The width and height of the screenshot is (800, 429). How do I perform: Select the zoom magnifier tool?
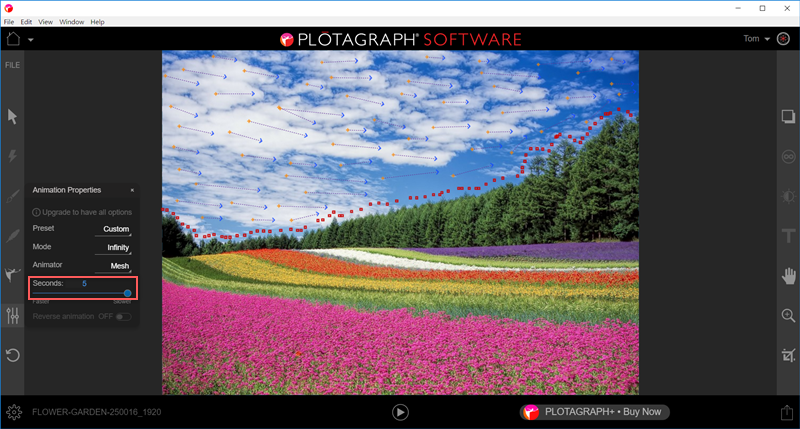[788, 316]
